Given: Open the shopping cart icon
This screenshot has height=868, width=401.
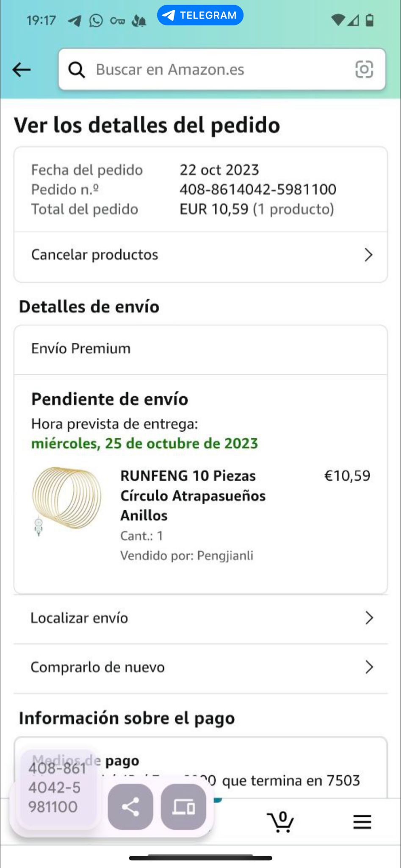Looking at the screenshot, I should (x=280, y=822).
